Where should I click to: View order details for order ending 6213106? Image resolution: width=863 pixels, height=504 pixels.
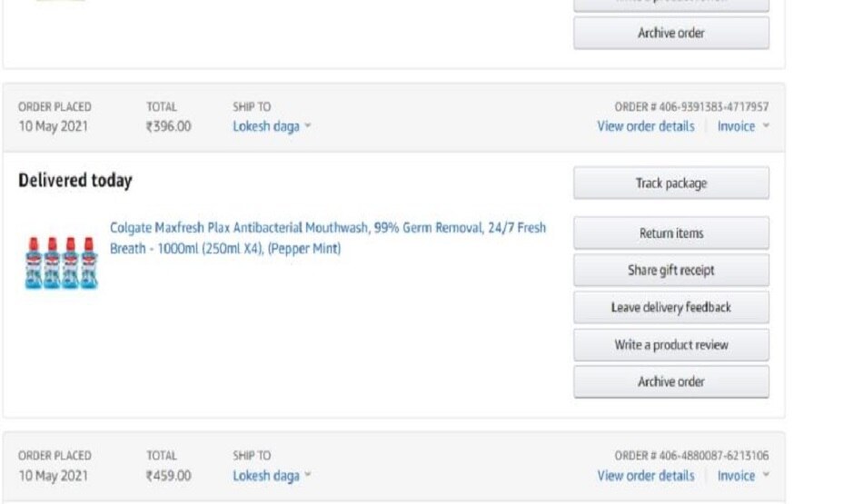pyautogui.click(x=645, y=476)
